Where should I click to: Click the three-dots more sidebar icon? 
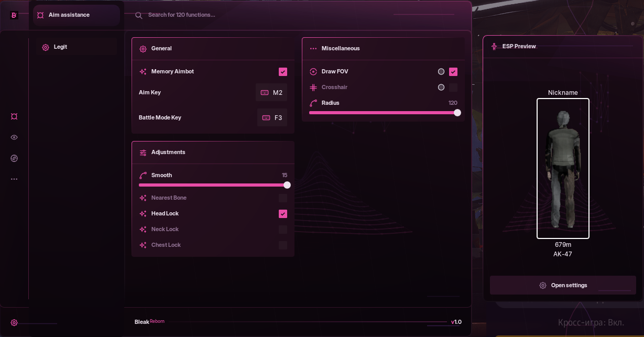14,179
